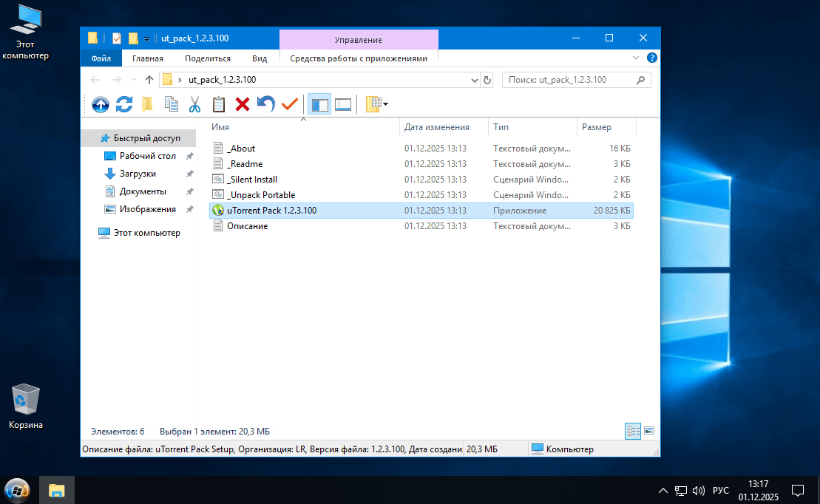
Task: Toggle the navigation pane button
Action: click(x=319, y=105)
